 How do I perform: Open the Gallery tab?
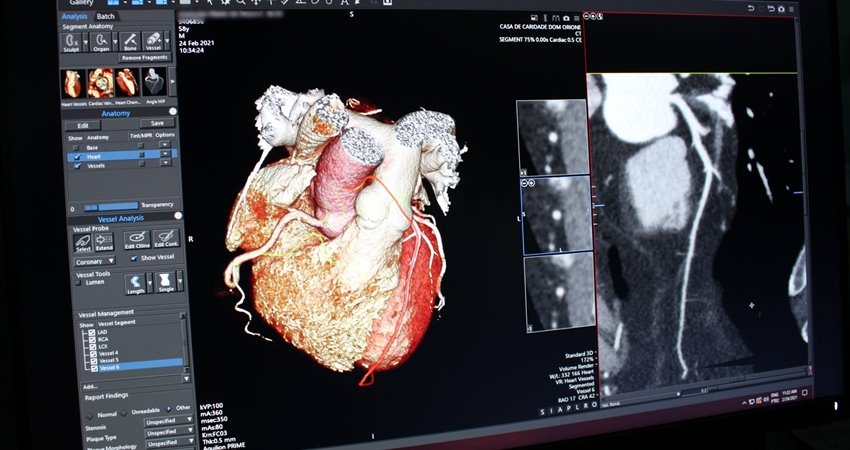[x=81, y=3]
